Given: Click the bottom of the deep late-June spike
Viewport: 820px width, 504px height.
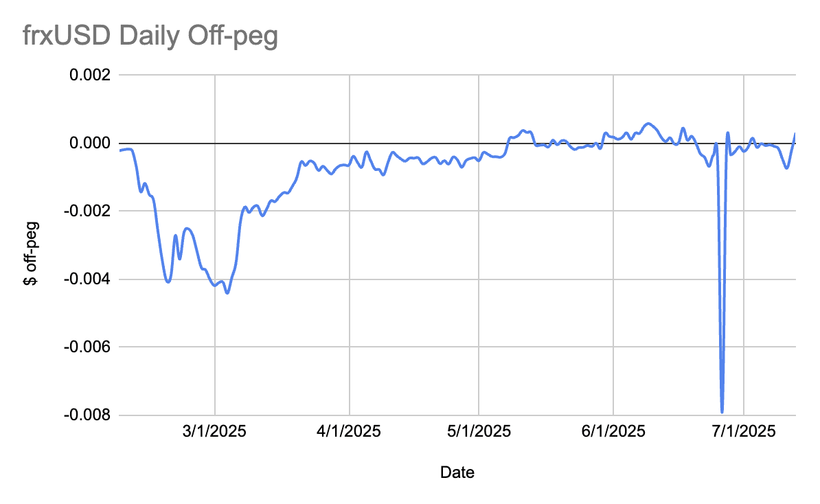Looking at the screenshot, I should 722,412.
